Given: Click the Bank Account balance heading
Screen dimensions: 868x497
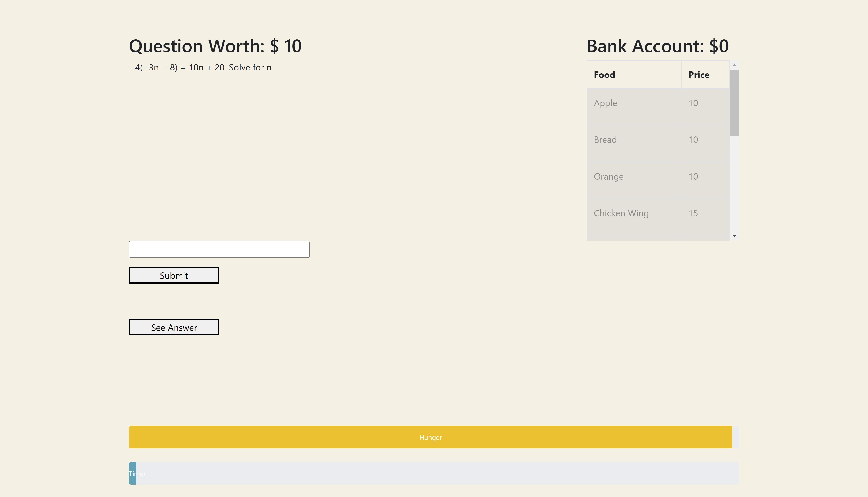Looking at the screenshot, I should pos(658,46).
